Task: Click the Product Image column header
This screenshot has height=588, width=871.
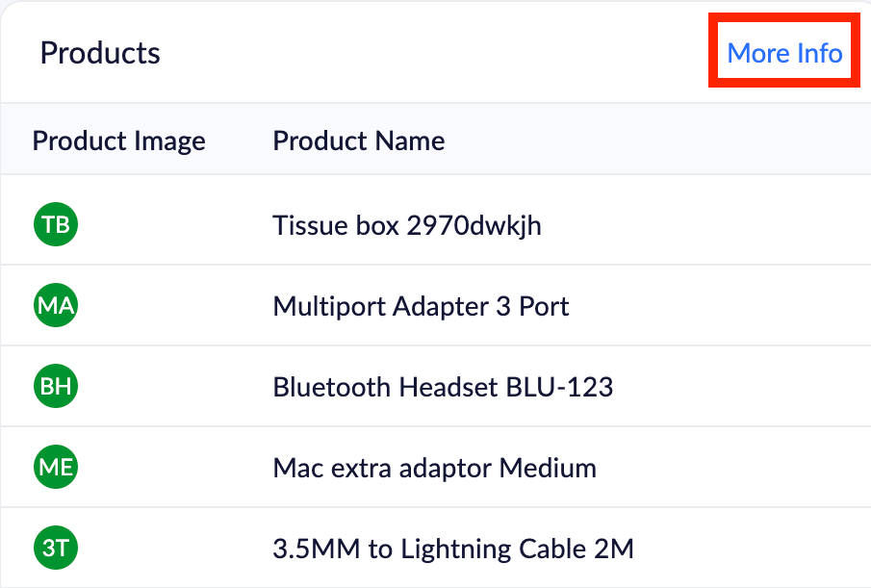Action: [x=119, y=141]
